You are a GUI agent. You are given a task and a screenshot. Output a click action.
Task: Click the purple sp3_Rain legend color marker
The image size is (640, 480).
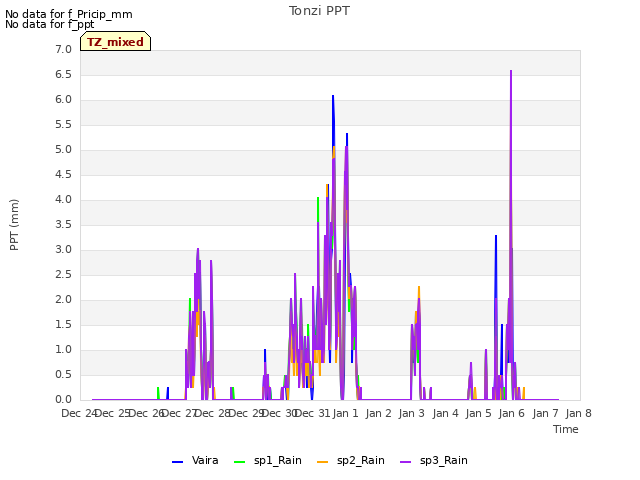click(406, 462)
